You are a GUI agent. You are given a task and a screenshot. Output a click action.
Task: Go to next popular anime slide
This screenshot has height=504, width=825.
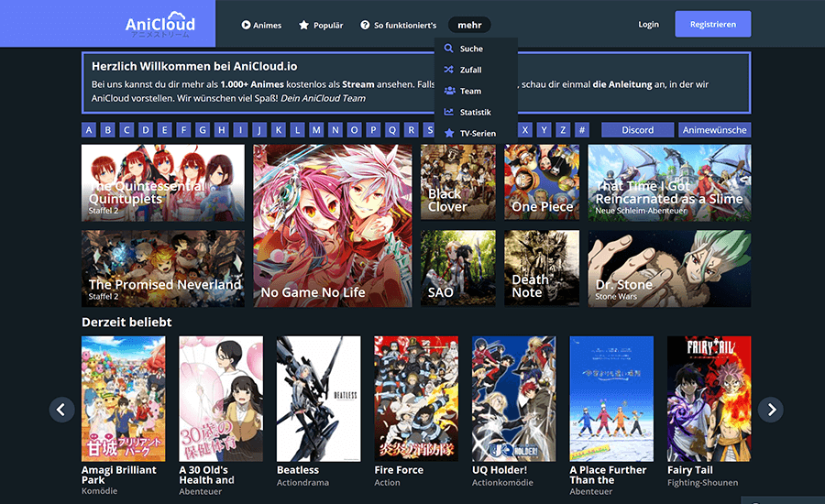click(771, 410)
